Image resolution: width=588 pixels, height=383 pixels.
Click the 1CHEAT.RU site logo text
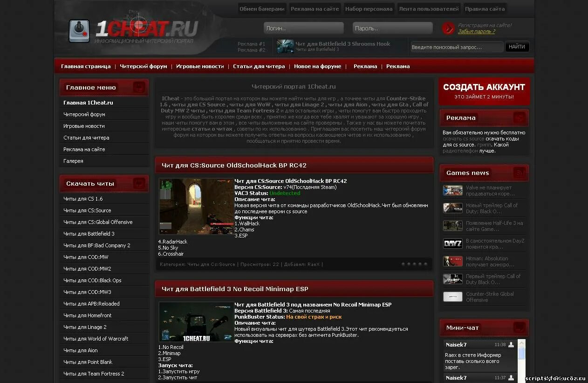tap(147, 29)
